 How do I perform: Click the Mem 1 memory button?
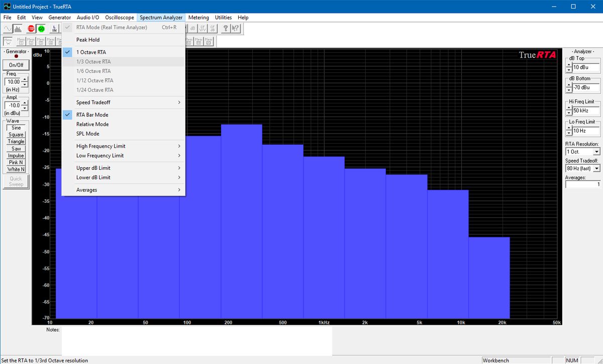point(21,41)
